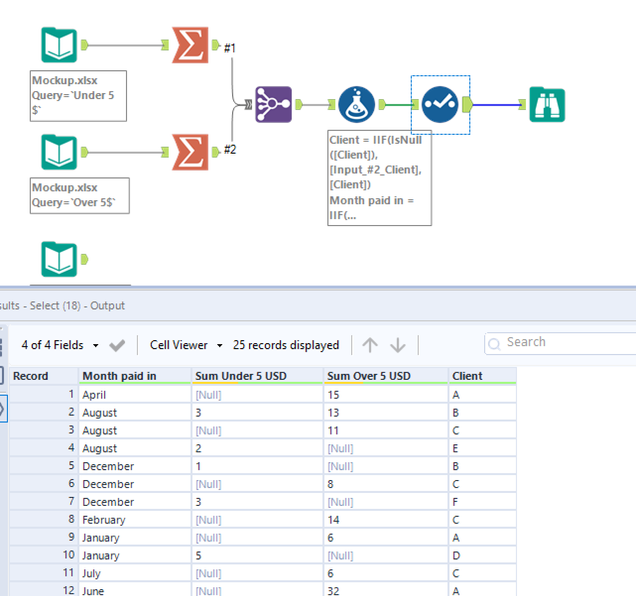Screen dimensions: 636x596
Task: Select the July cell in record 11
Action: (135, 573)
